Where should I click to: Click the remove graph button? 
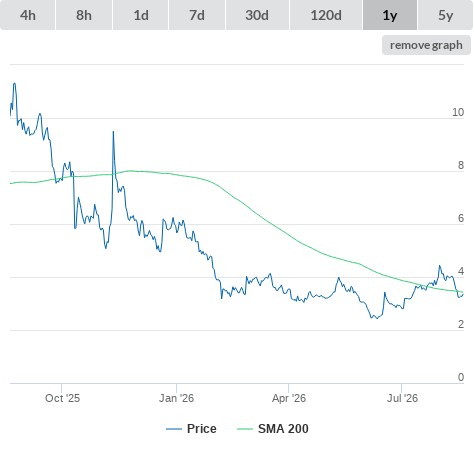pyautogui.click(x=426, y=45)
